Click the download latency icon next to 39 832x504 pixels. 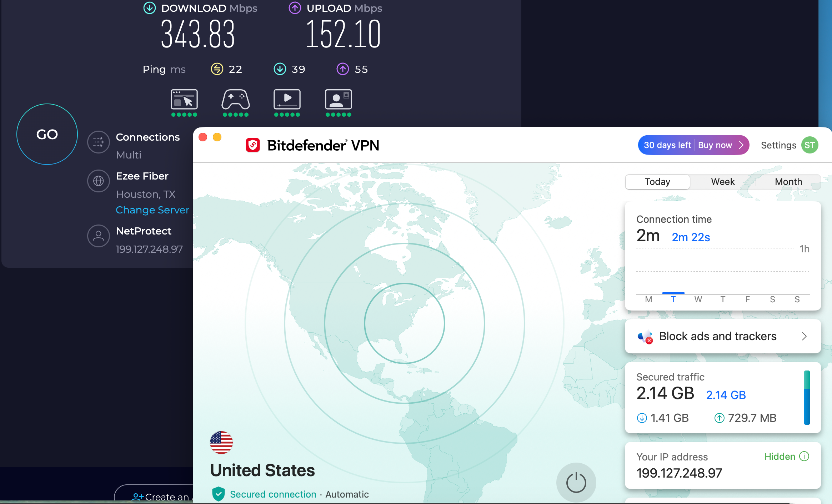coord(280,69)
